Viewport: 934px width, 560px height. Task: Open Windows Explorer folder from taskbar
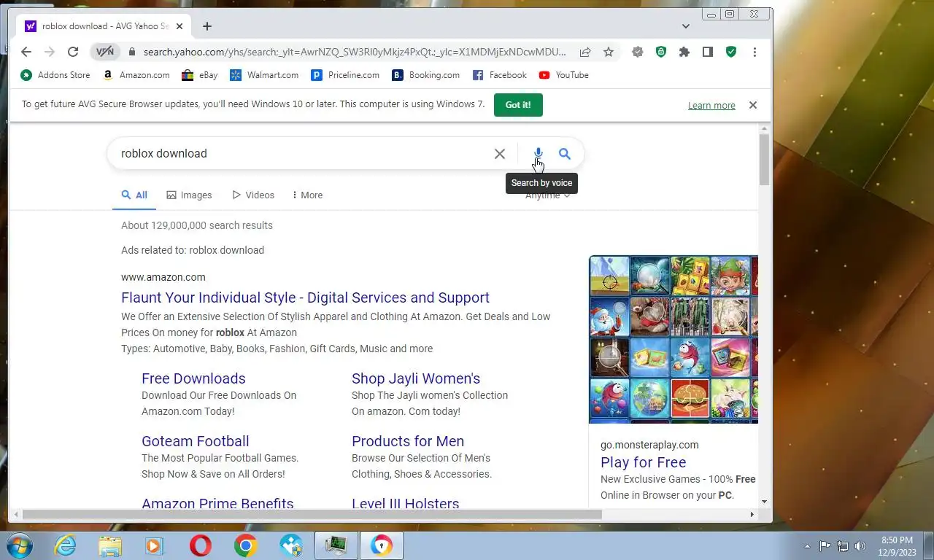[x=110, y=545]
